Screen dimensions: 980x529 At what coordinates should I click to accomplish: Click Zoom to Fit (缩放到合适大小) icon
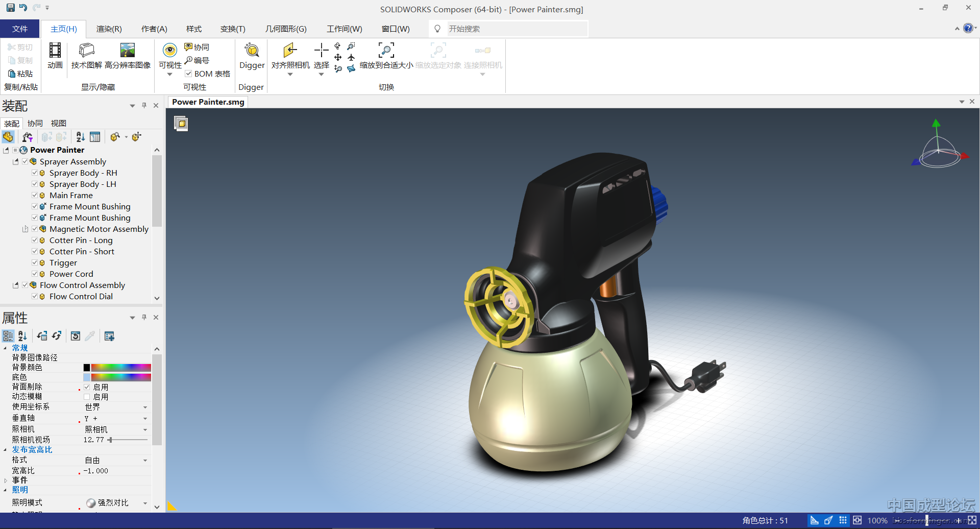pos(386,51)
